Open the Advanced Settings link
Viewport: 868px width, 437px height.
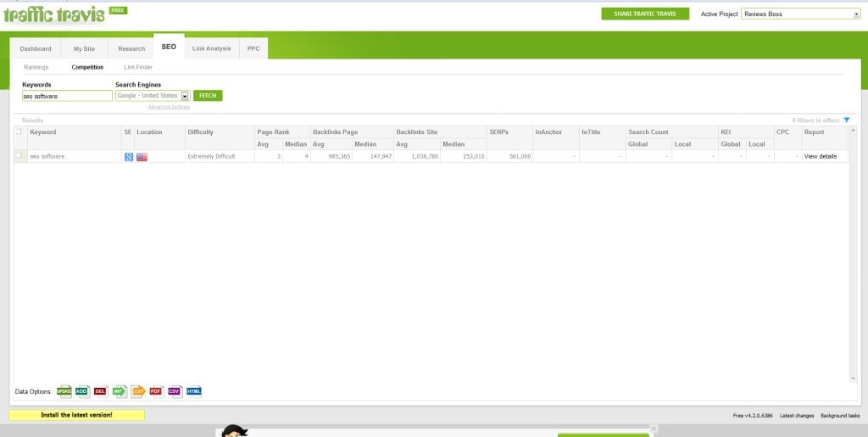169,107
